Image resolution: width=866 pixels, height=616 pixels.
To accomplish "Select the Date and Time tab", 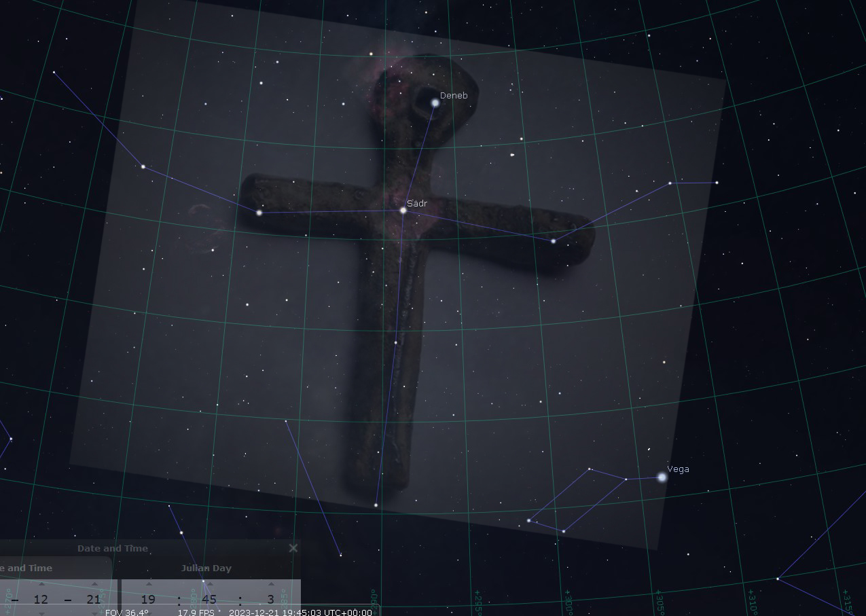I will coord(26,568).
